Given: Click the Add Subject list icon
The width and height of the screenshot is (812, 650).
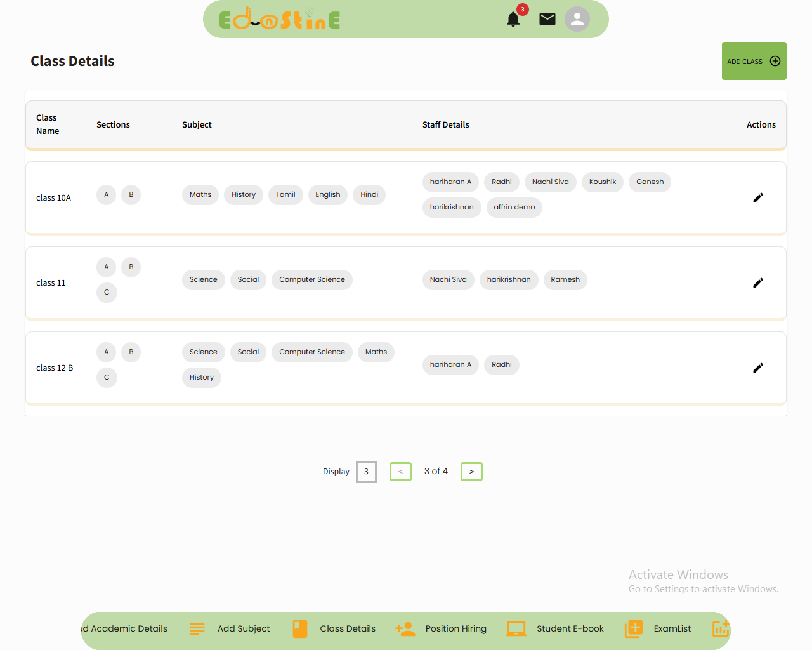Looking at the screenshot, I should (197, 628).
